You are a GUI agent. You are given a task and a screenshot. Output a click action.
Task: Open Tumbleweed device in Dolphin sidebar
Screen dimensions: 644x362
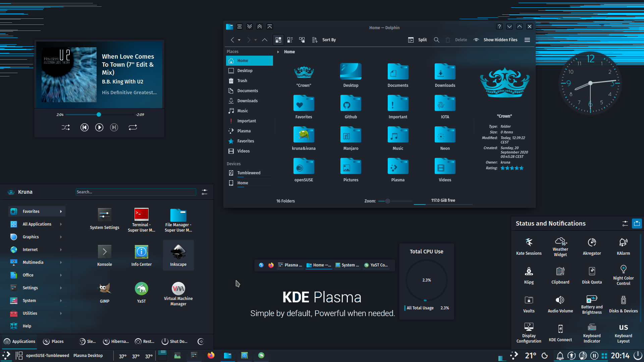pos(250,173)
